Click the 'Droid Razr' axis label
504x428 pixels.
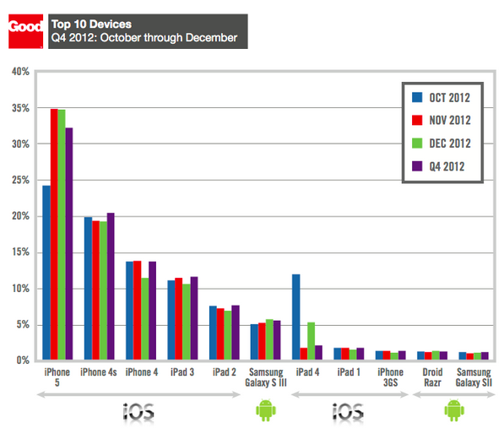point(432,377)
